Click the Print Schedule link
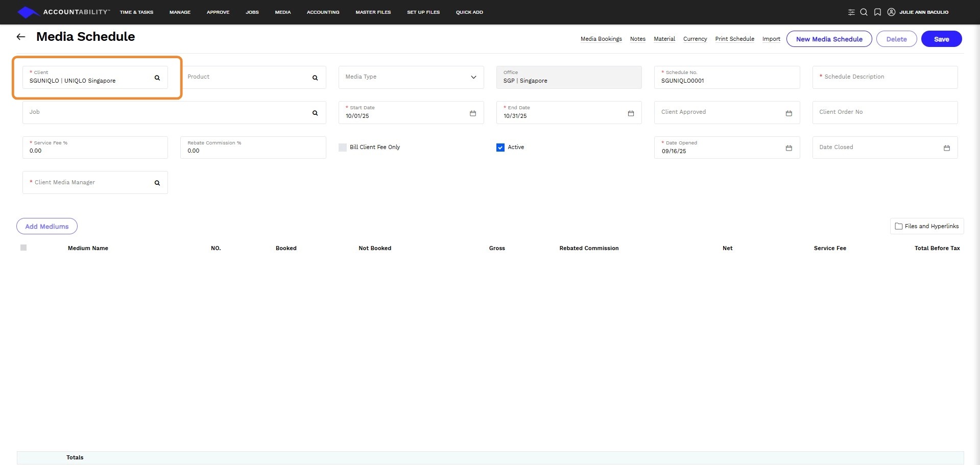 (x=734, y=39)
